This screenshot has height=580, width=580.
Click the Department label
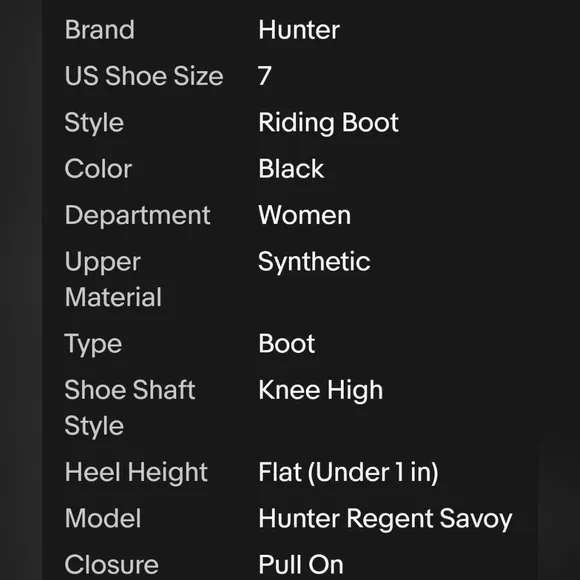138,216
